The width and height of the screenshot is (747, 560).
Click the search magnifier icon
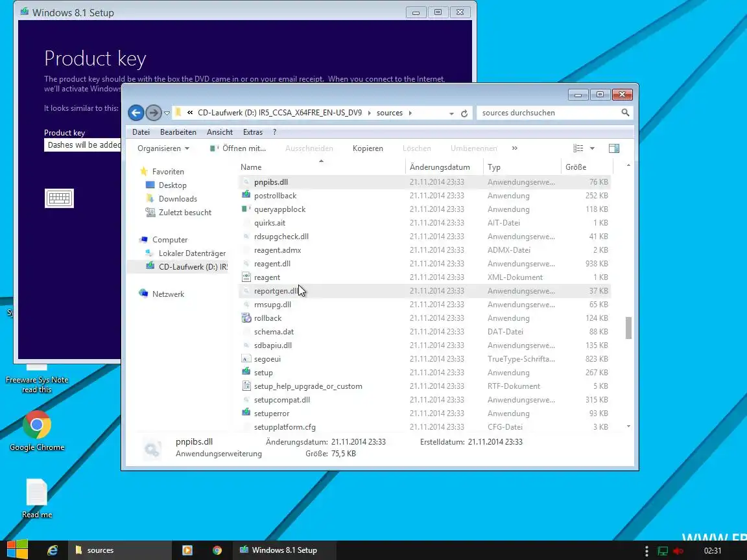625,113
